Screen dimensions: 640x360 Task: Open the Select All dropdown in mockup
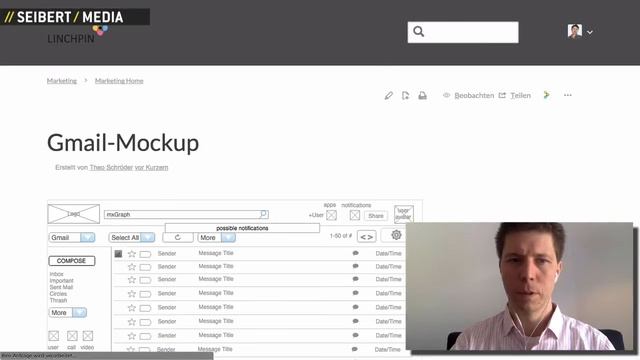pyautogui.click(x=132, y=237)
